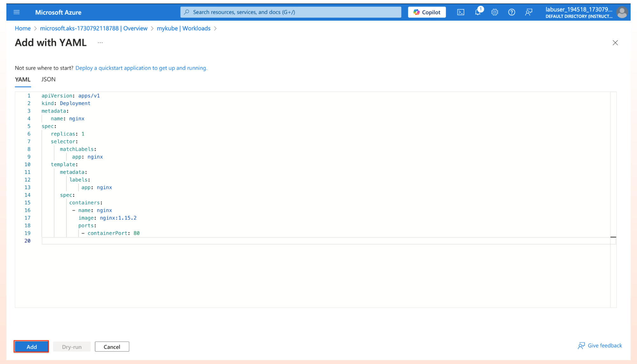Click the Dry-run button
The width and height of the screenshot is (637, 364).
pos(72,346)
